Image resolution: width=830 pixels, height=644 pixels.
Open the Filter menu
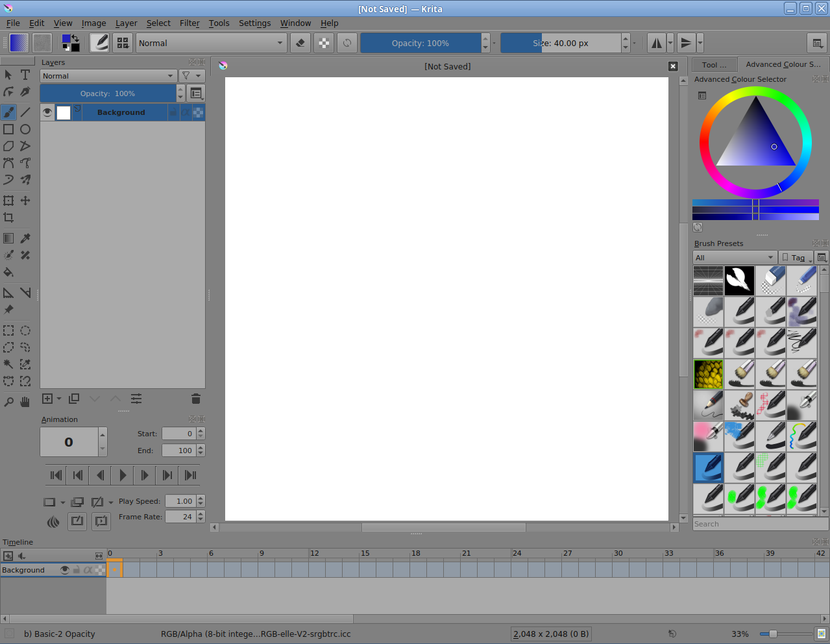pyautogui.click(x=189, y=23)
